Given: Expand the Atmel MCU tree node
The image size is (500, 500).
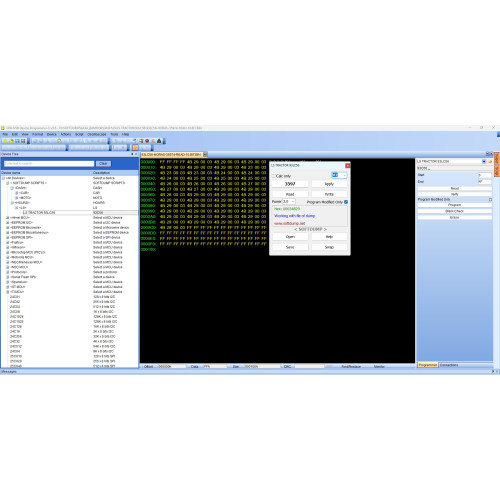Looking at the screenshot, I should (8, 218).
